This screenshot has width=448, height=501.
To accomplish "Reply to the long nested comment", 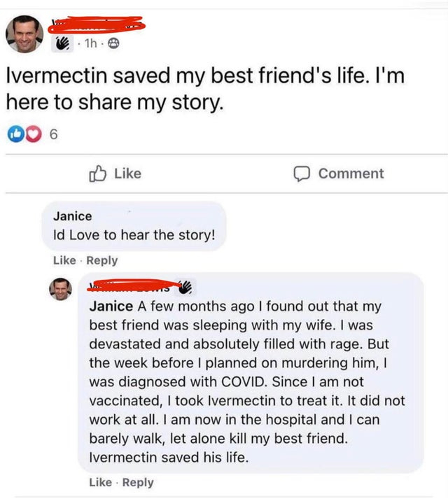I will point(136,482).
